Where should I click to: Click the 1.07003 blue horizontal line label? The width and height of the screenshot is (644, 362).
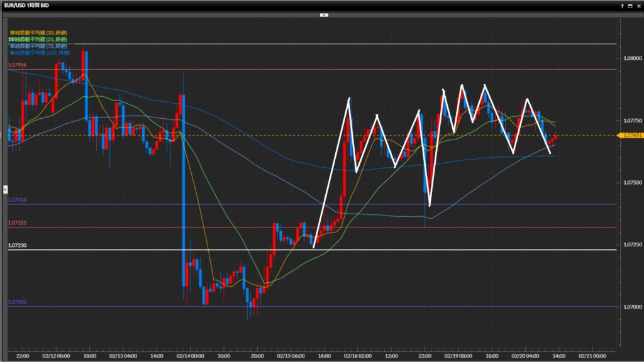pyautogui.click(x=18, y=302)
